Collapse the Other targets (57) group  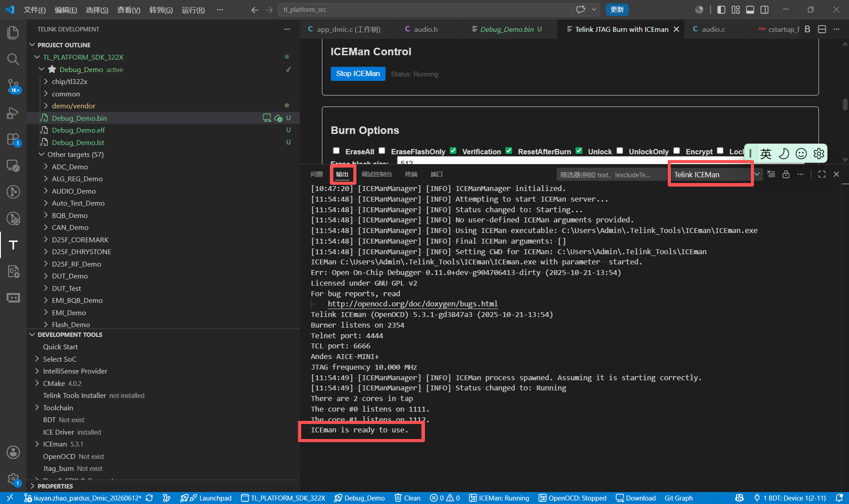pyautogui.click(x=42, y=154)
